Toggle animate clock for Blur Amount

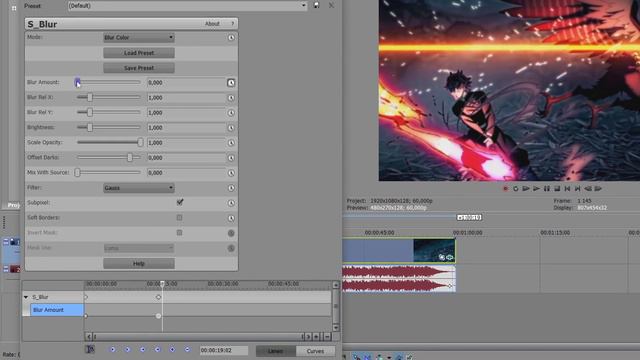point(231,83)
